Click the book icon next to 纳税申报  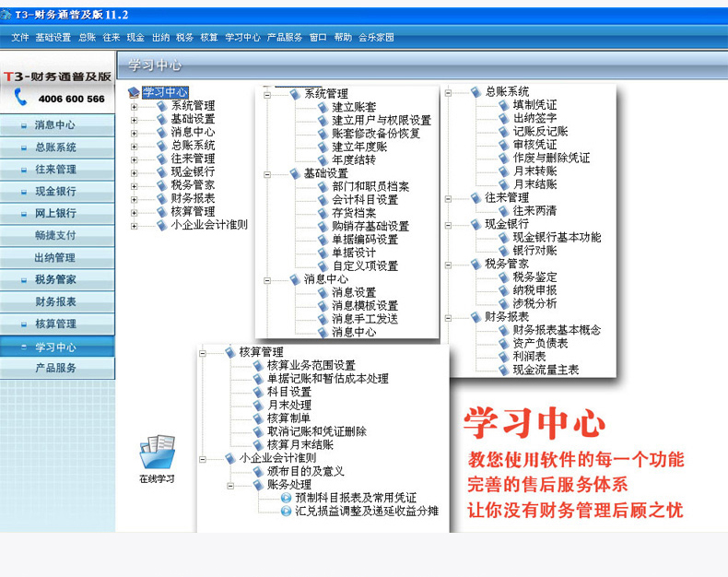point(504,291)
